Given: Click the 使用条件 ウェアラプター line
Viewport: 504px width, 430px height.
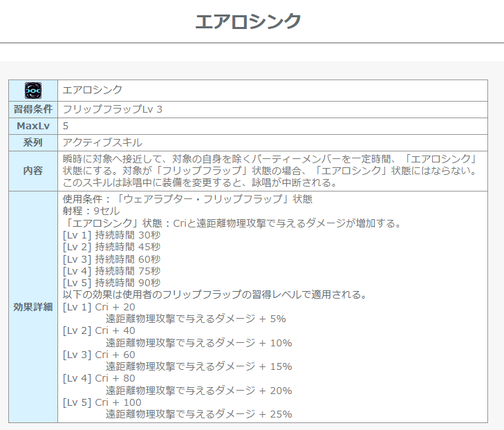Looking at the screenshot, I should pyautogui.click(x=187, y=199).
